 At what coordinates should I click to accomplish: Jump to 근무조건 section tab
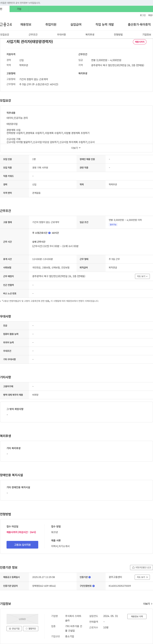pyautogui.click(x=33, y=35)
